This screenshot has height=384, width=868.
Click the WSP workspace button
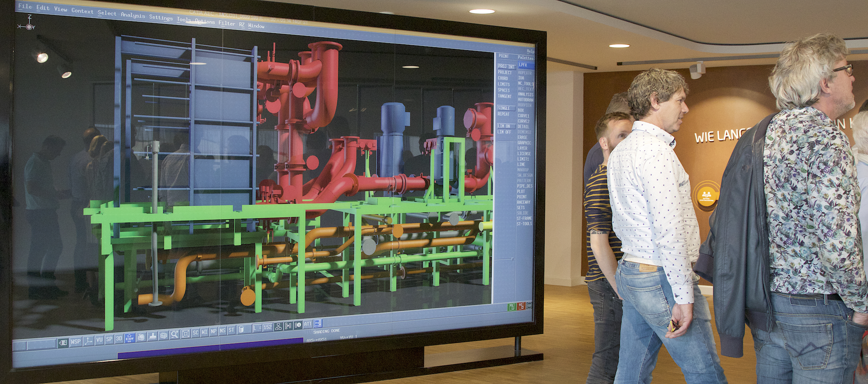click(76, 341)
